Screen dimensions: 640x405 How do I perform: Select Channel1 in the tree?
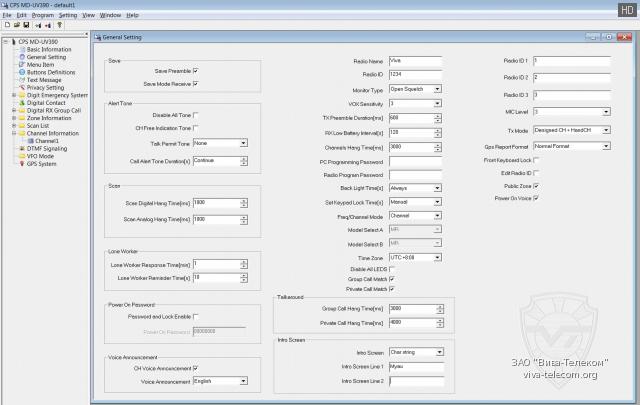tap(49, 140)
